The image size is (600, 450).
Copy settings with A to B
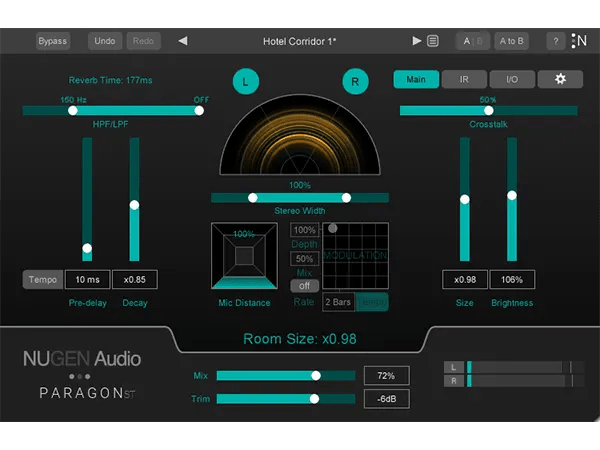pyautogui.click(x=512, y=41)
